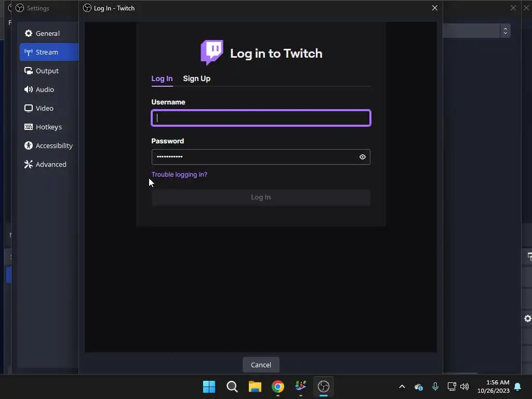The image size is (532, 399).
Task: Select Hotkeys settings category
Action: 48,127
